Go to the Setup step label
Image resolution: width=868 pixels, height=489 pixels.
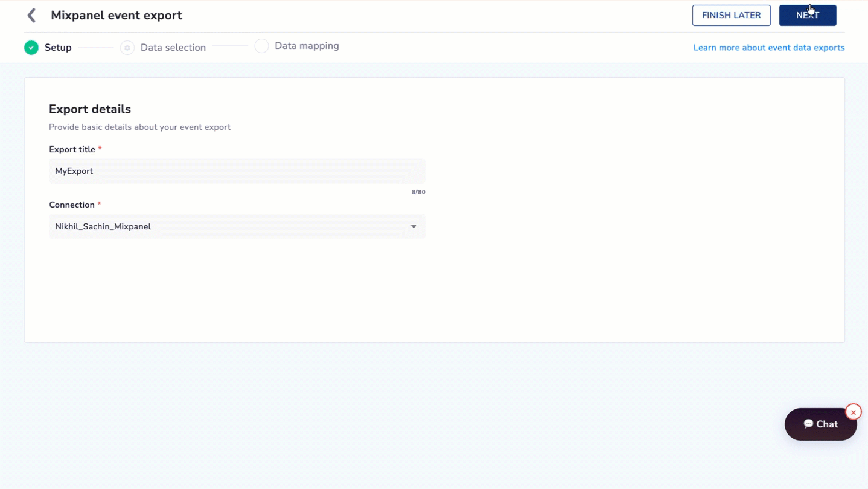pyautogui.click(x=58, y=48)
